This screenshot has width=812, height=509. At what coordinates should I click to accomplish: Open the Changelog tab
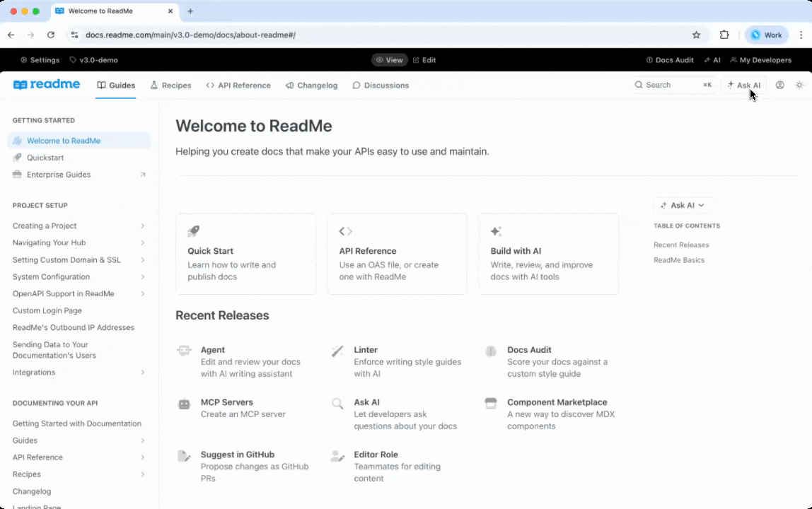(x=311, y=86)
